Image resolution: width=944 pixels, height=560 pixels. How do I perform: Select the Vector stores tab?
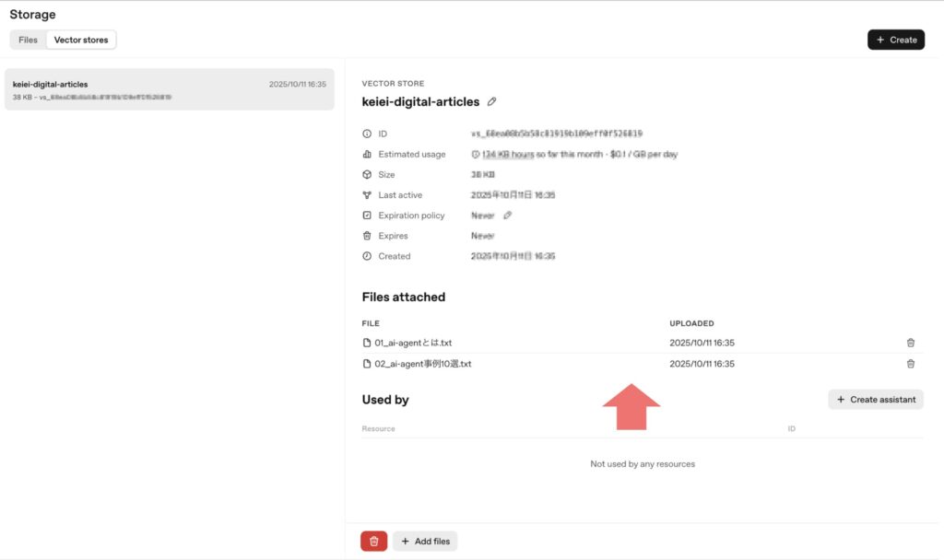pyautogui.click(x=81, y=40)
